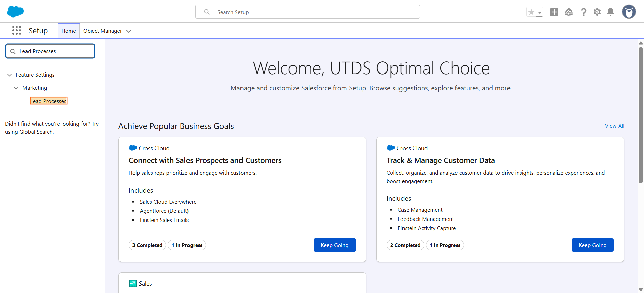Switch to the Home tab
The width and height of the screenshot is (644, 293).
tap(69, 31)
